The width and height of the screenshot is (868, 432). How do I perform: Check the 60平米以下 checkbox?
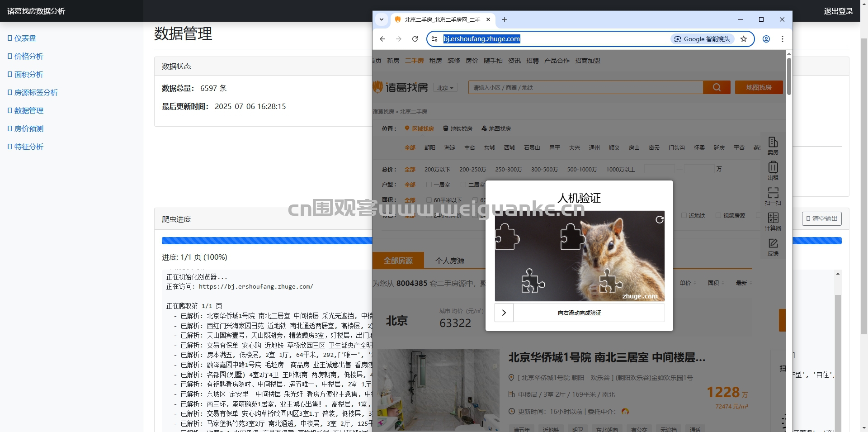429,200
